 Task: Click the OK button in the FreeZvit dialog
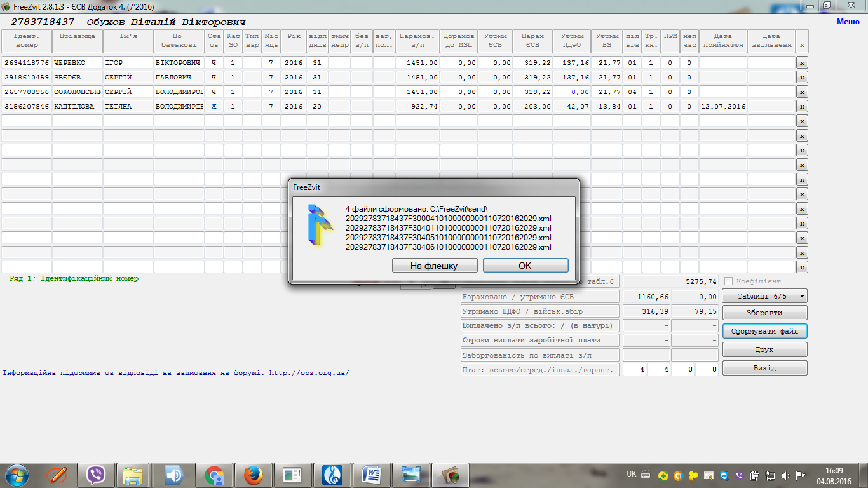pos(525,266)
